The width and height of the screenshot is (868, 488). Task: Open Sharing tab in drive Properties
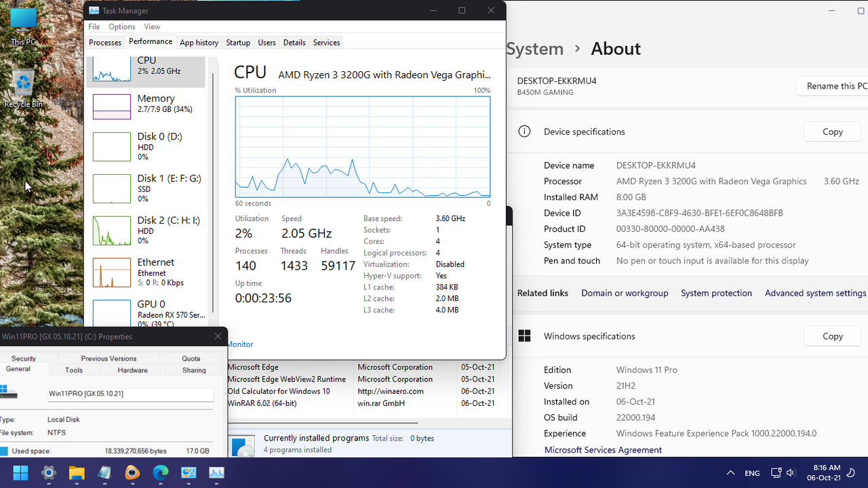point(194,370)
